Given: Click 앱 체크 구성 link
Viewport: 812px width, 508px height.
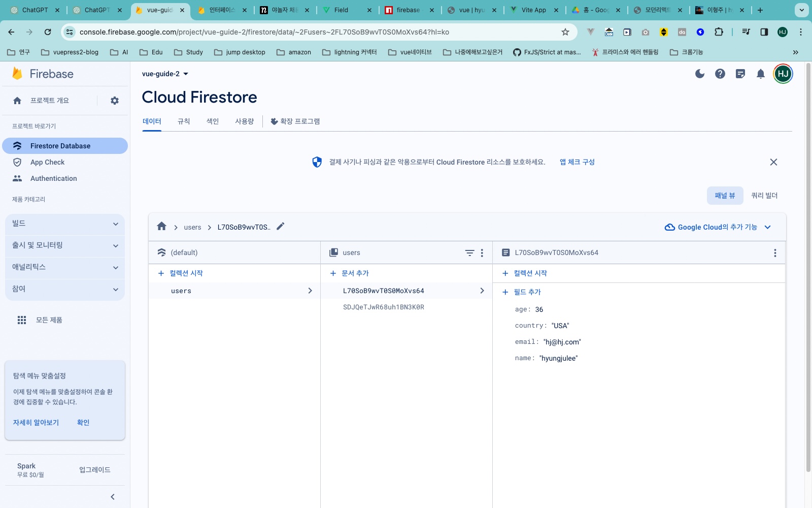Looking at the screenshot, I should click(577, 162).
